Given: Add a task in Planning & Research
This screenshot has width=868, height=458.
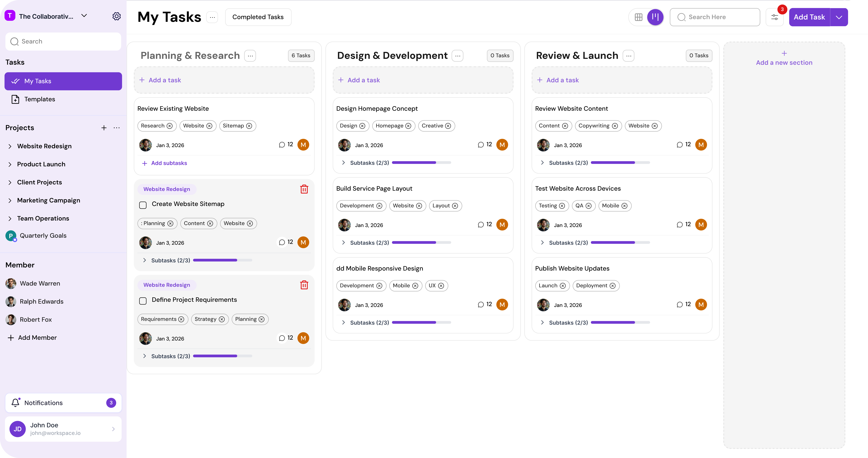Looking at the screenshot, I should pyautogui.click(x=224, y=80).
